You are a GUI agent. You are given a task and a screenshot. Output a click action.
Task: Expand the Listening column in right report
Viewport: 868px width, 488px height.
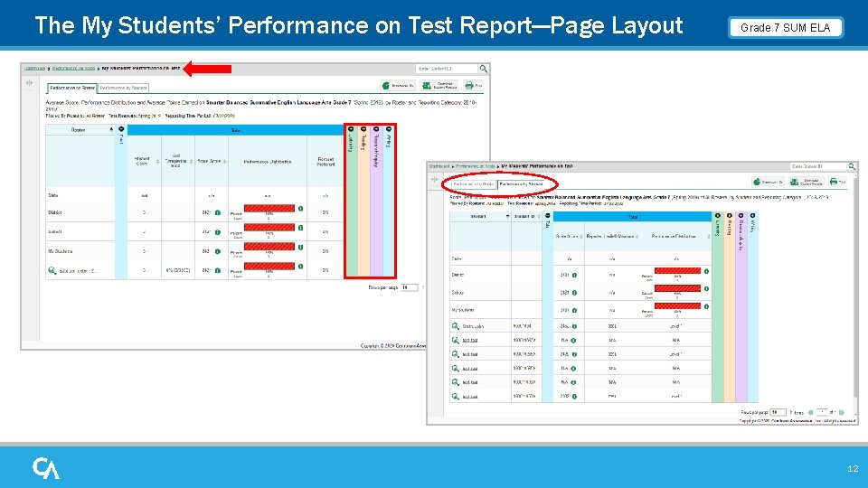tap(717, 216)
